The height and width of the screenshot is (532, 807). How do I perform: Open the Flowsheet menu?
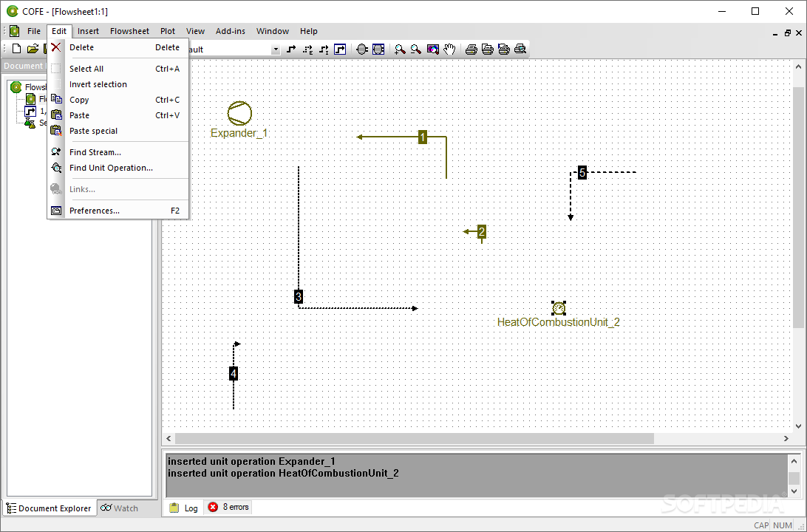click(x=130, y=31)
